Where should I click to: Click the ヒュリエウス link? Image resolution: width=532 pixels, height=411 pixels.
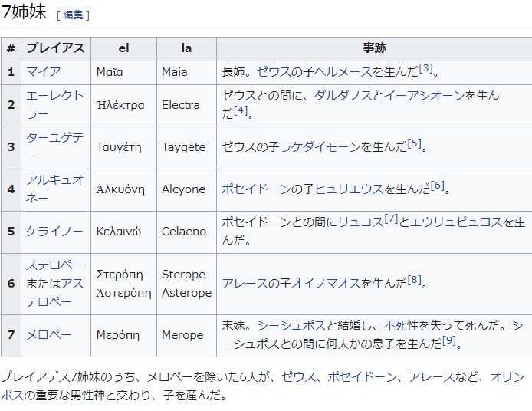tap(349, 189)
